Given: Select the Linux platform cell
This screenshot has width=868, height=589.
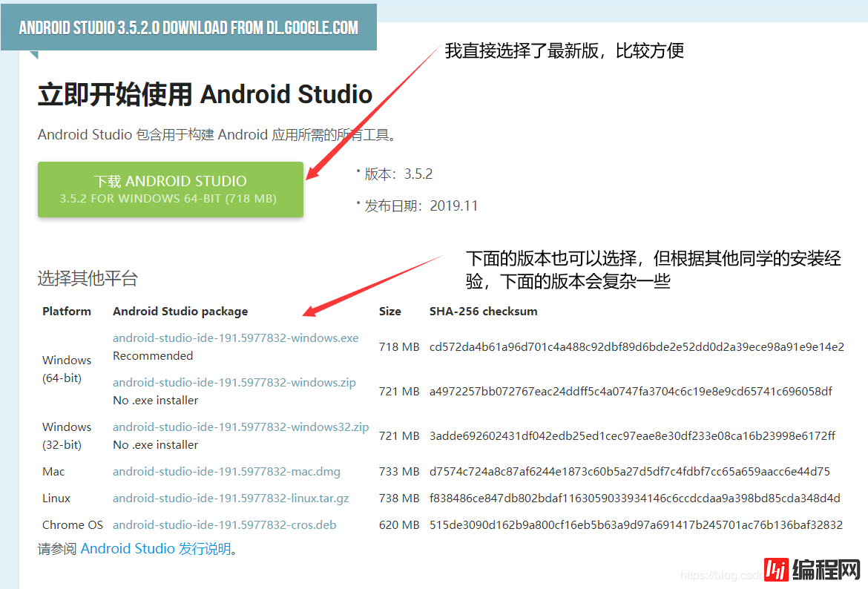Looking at the screenshot, I should (56, 498).
